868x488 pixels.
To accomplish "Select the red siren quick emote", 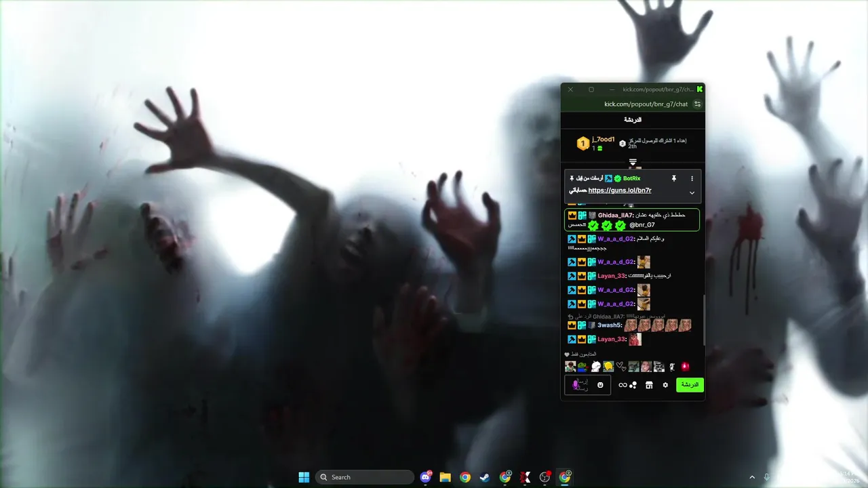I will 685,367.
